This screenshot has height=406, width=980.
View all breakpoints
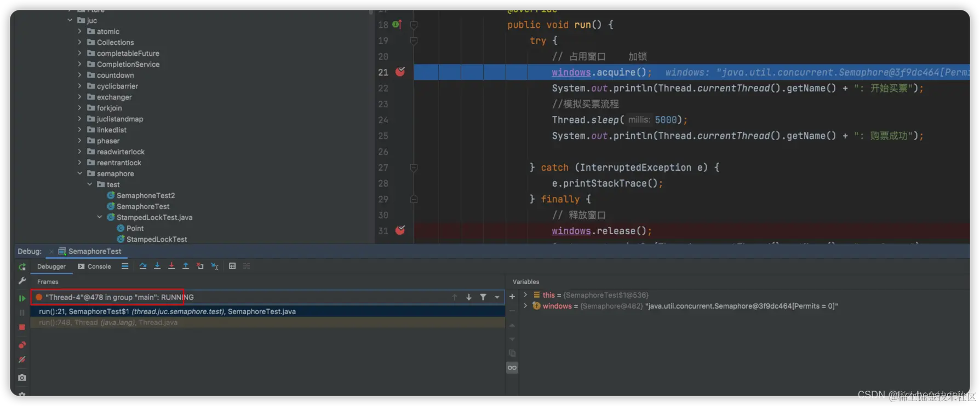click(22, 345)
